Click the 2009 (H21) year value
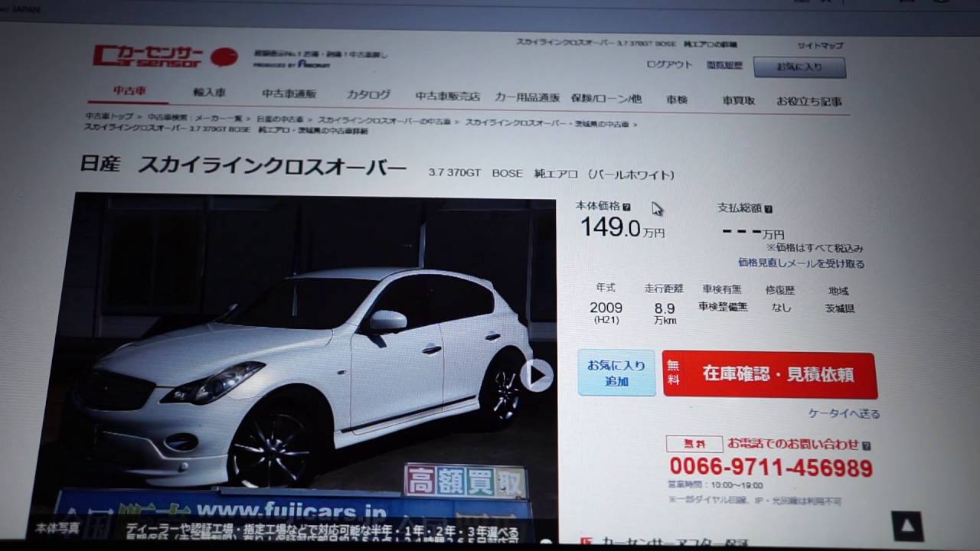980x551 pixels. coord(606,311)
